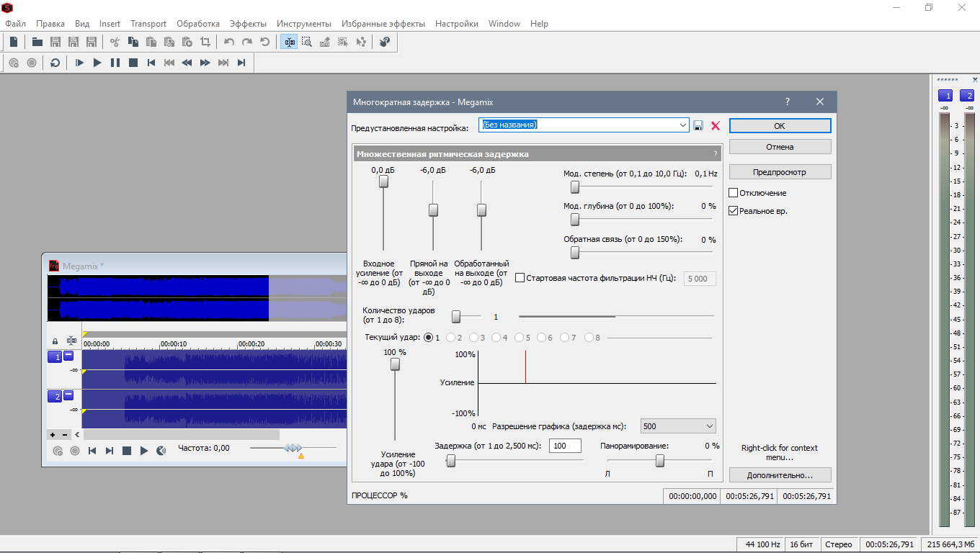Click the Megamix window horizontal scrollbar

[182, 435]
